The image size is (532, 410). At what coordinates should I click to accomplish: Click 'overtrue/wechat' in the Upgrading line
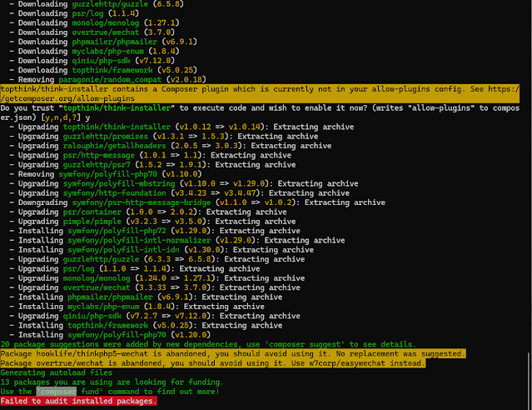coord(97,288)
